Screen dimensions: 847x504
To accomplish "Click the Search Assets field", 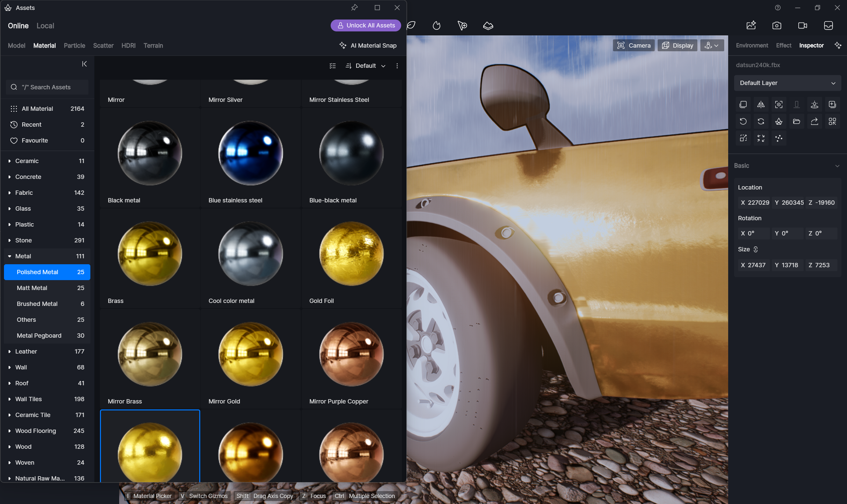I will [x=47, y=87].
